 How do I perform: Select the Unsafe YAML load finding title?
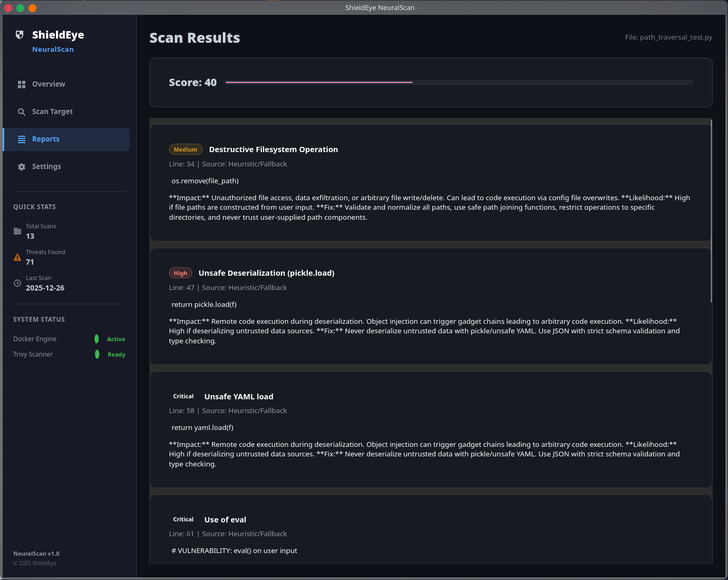pos(239,397)
